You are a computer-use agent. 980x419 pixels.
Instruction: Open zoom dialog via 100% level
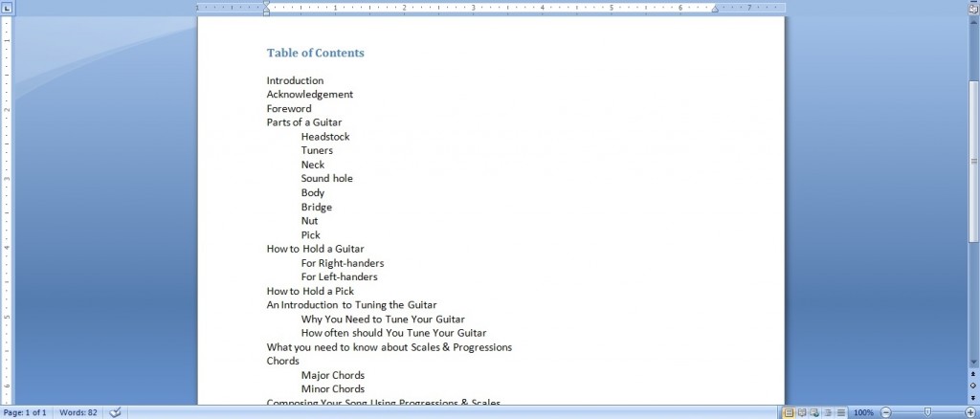(862, 412)
